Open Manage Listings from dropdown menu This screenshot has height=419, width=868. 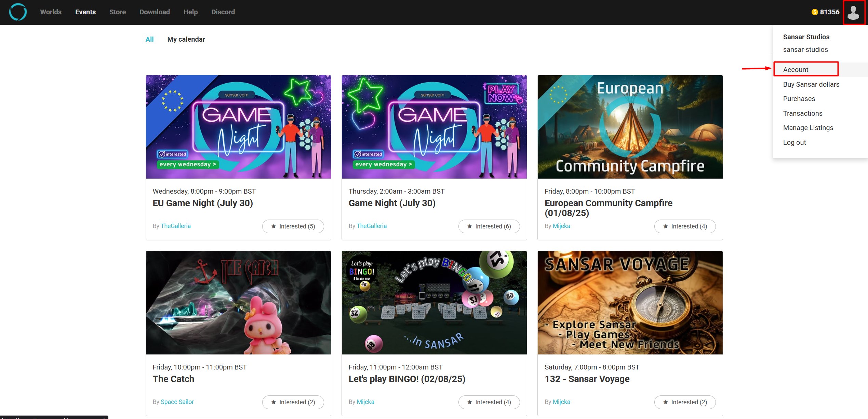[x=808, y=128]
